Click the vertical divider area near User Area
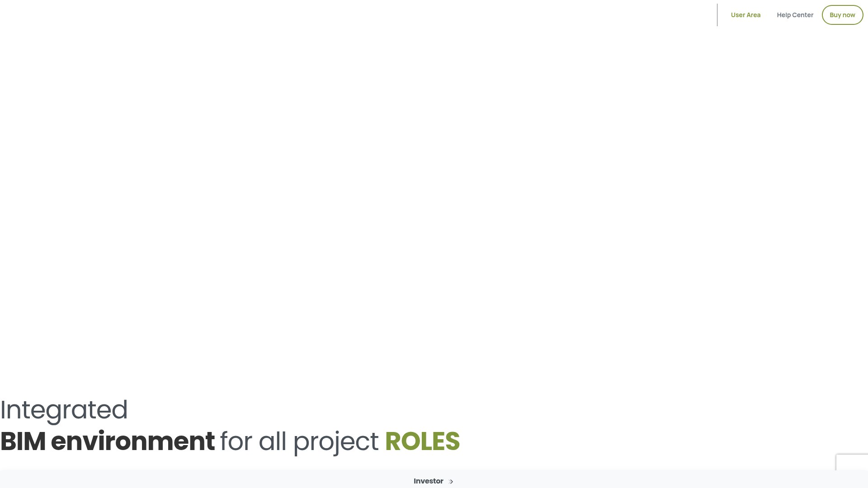This screenshot has width=868, height=488. click(717, 14)
